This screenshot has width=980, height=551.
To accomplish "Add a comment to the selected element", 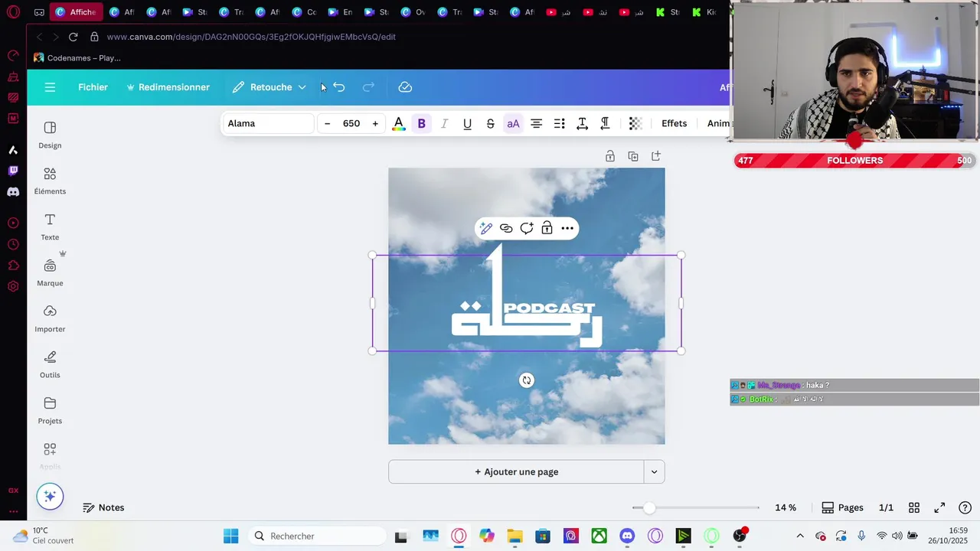I will [527, 228].
